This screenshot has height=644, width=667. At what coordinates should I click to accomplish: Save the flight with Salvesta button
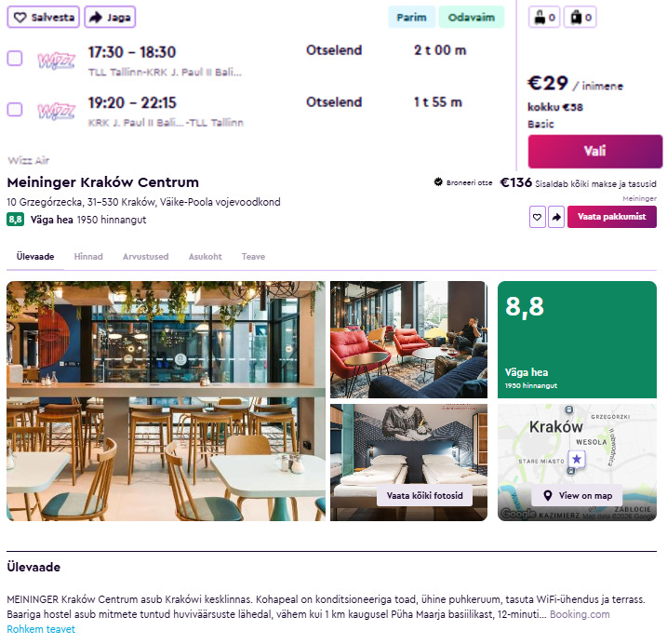(x=44, y=18)
